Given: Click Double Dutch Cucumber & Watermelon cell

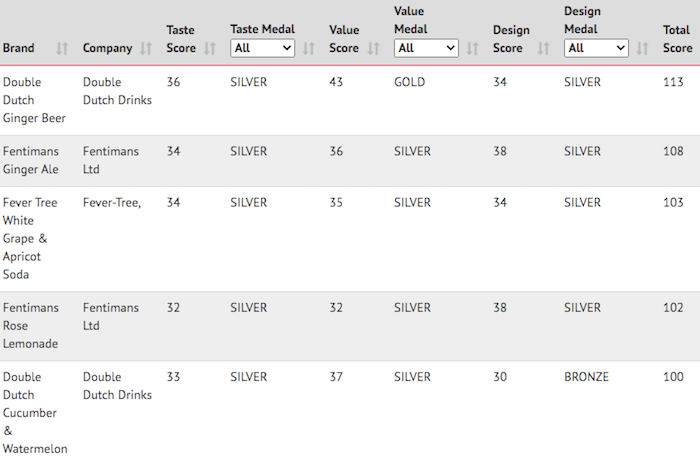Looking at the screenshot, I should point(35,412).
